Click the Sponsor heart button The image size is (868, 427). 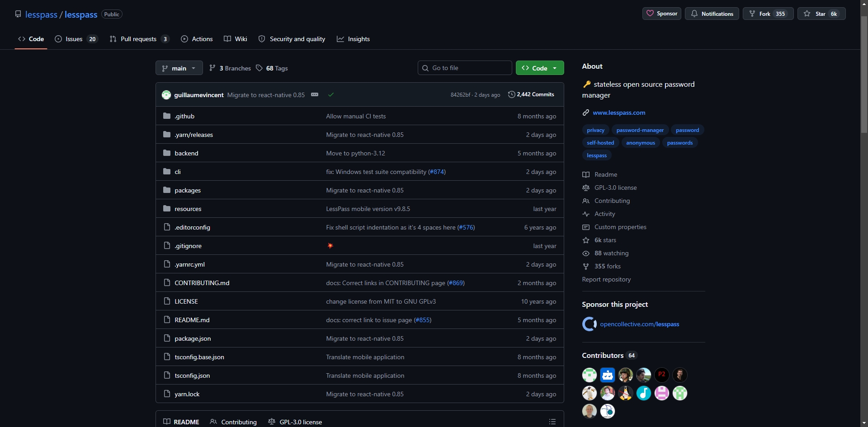[x=661, y=14]
